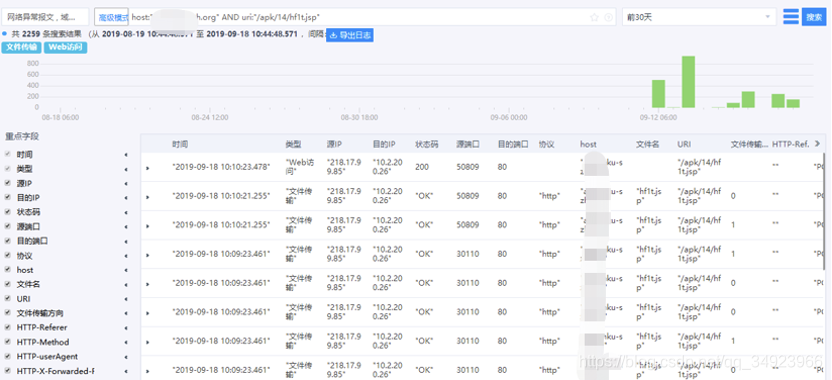Open the 前30天 time range dropdown
This screenshot has height=380, width=832.
(699, 17)
